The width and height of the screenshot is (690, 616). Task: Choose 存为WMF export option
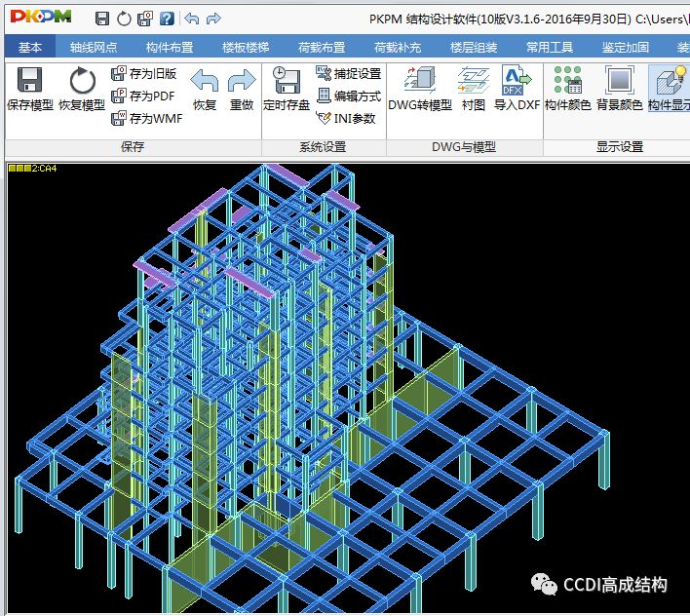click(x=147, y=118)
